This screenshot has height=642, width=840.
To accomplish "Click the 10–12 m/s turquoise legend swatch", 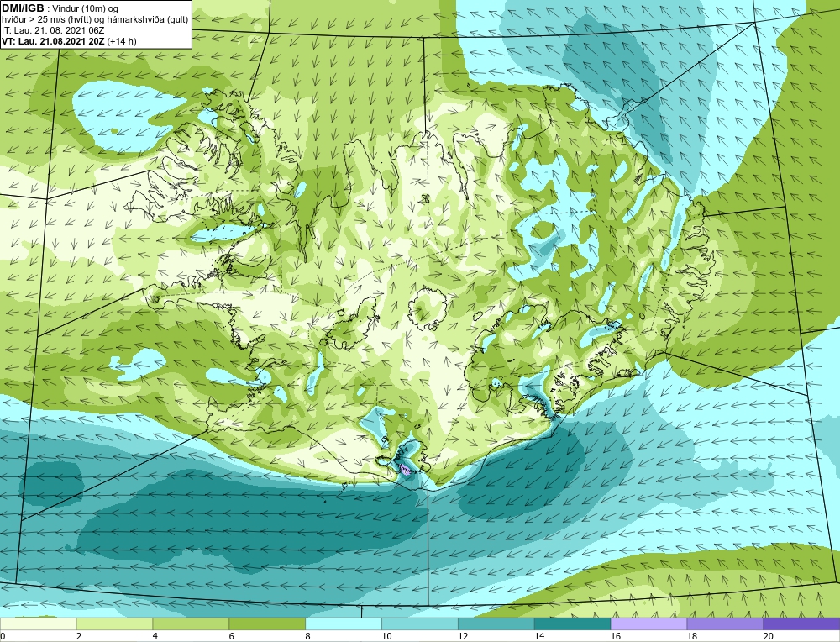I will click(419, 624).
